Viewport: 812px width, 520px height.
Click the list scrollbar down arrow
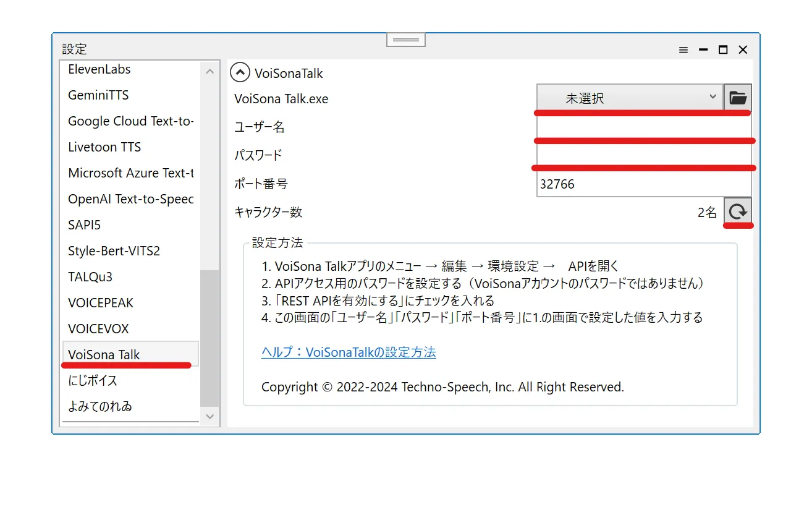pos(209,417)
